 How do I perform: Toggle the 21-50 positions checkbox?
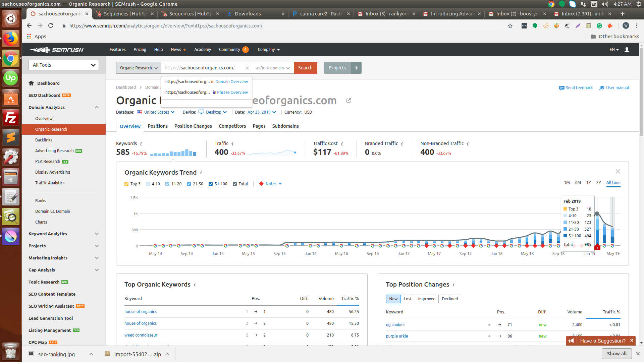coord(189,184)
